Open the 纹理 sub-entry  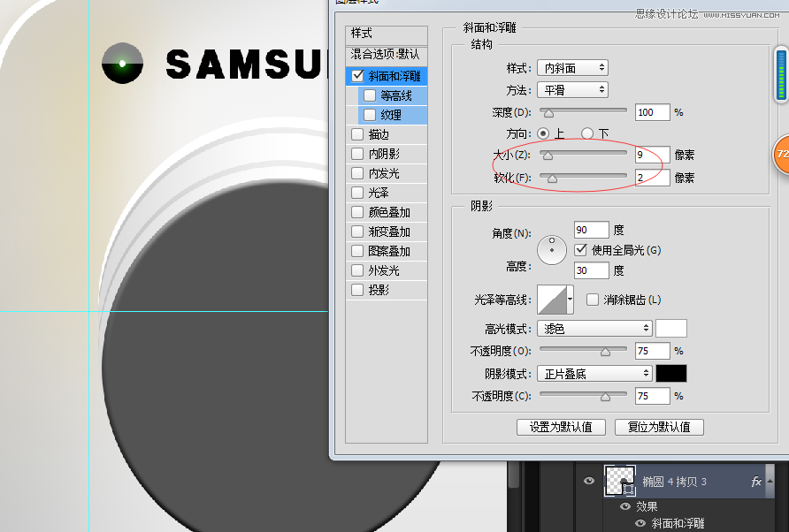[x=393, y=115]
